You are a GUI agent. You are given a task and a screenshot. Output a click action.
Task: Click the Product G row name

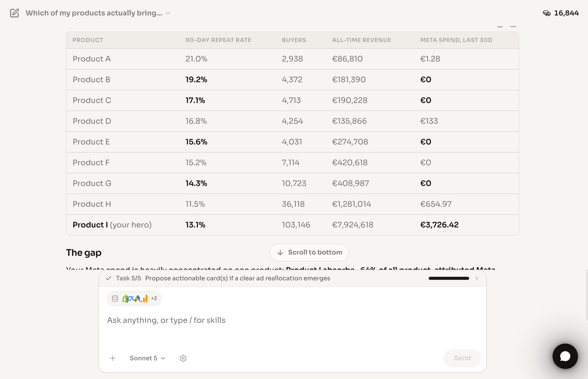[92, 183]
